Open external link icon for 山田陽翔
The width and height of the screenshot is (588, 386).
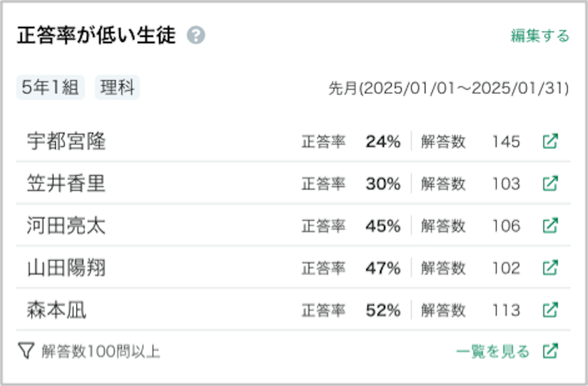pyautogui.click(x=550, y=268)
